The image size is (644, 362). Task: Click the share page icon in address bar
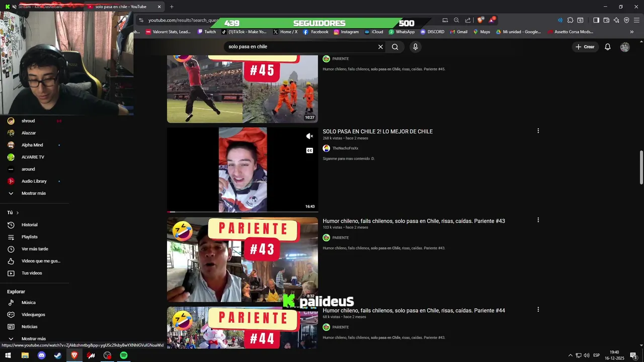[468, 20]
